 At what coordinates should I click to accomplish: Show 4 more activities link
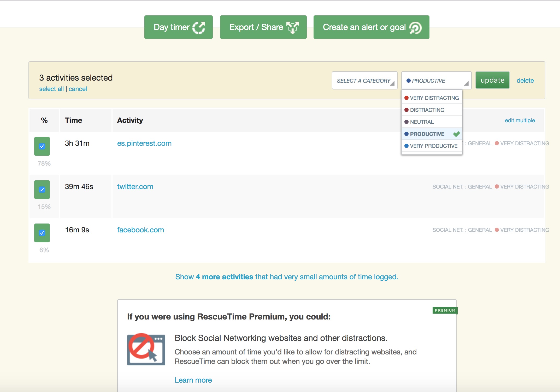click(287, 277)
